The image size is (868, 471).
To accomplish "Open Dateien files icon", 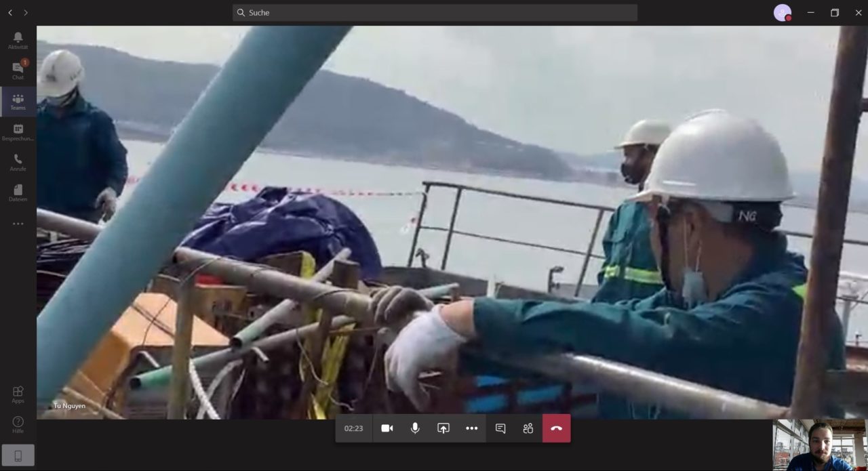I will (18, 193).
